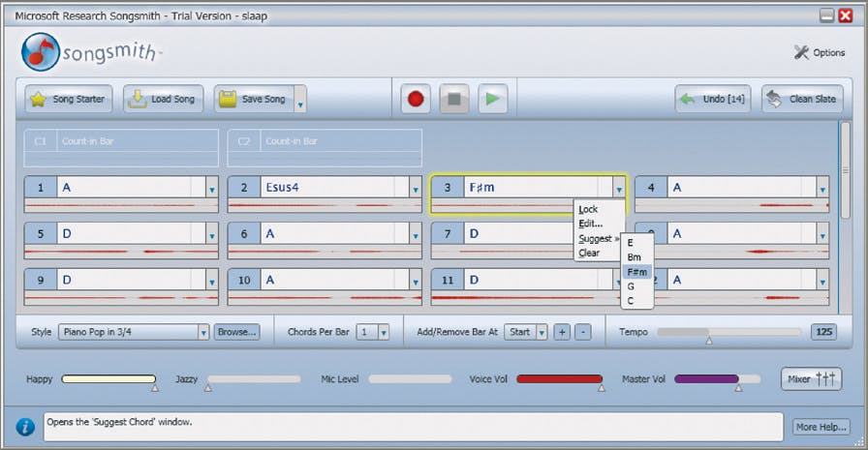Open bar 9 chord D dropdown arrow

point(212,281)
